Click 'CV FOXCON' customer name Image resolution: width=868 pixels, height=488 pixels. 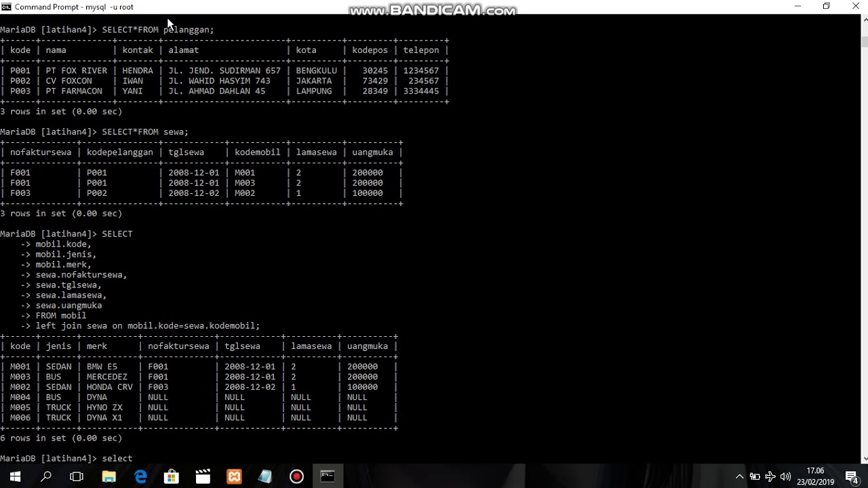[69, 81]
